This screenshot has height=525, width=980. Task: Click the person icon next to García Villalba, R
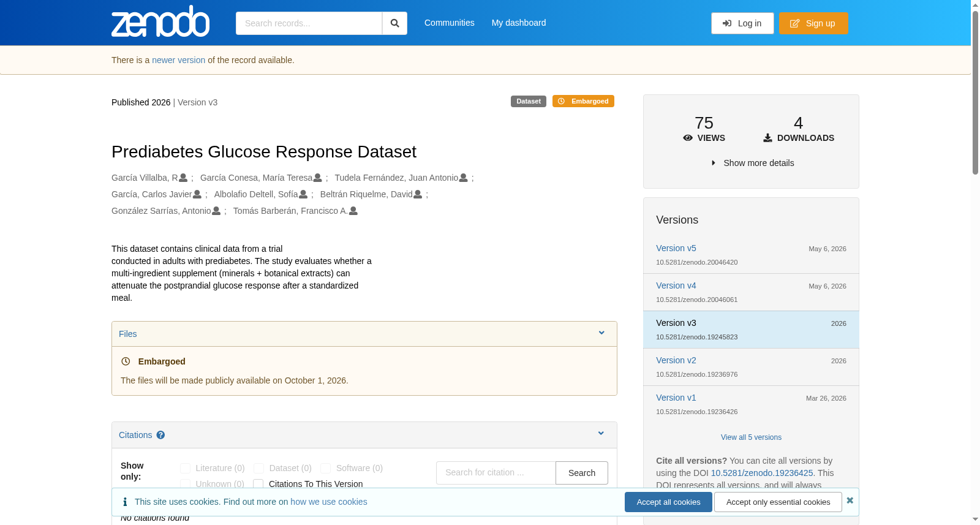183,178
